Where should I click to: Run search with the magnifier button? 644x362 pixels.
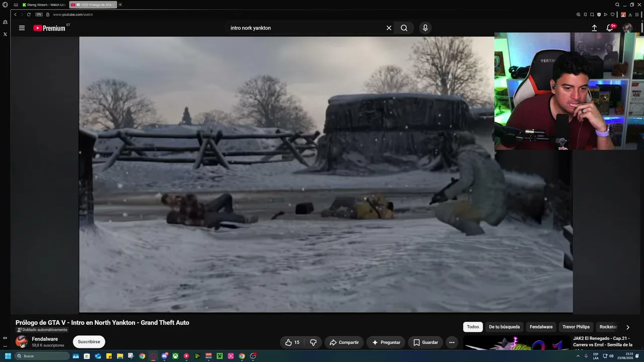tap(404, 28)
